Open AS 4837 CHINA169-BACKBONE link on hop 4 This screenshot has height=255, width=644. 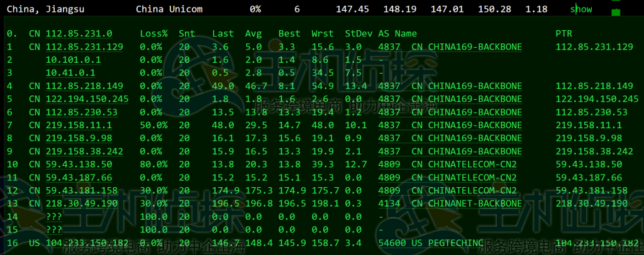(450, 86)
